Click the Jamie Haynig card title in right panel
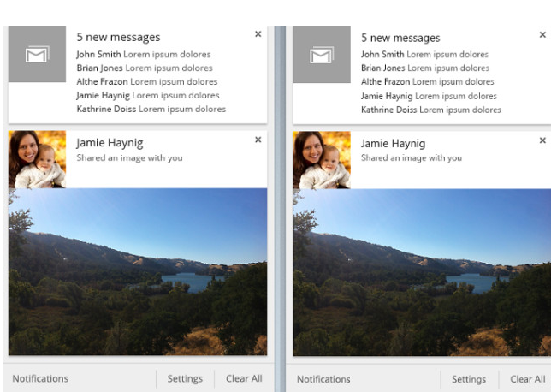This screenshot has width=557, height=392. pos(393,144)
